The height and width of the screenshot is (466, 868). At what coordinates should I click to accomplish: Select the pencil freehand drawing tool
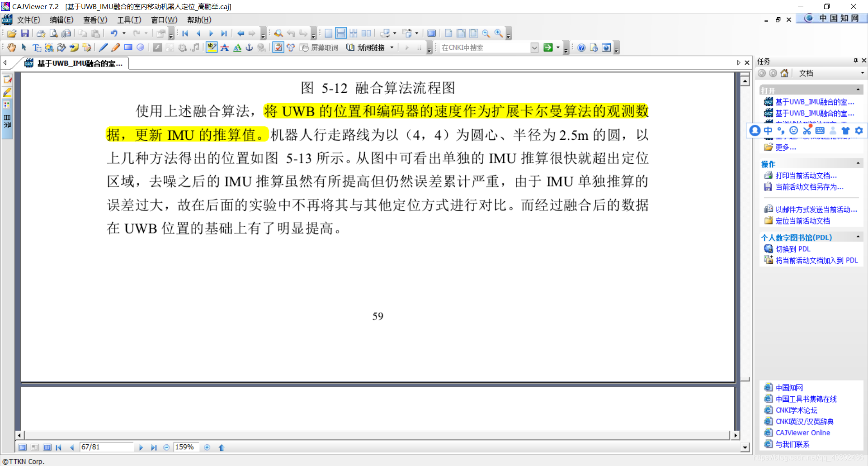[116, 48]
